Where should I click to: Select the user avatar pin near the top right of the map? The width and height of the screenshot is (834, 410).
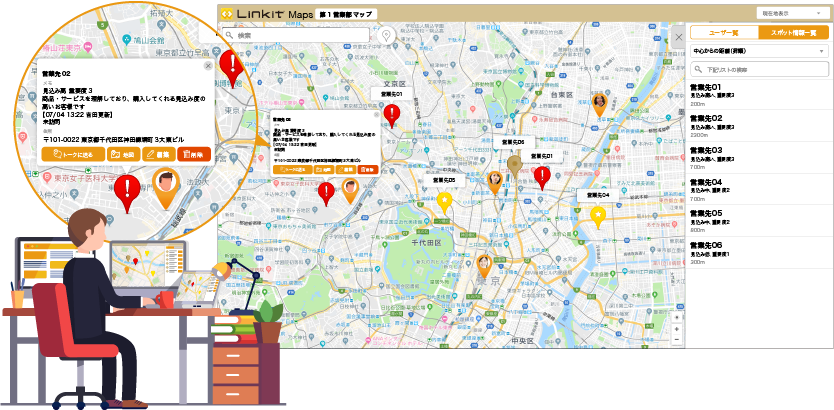[600, 103]
